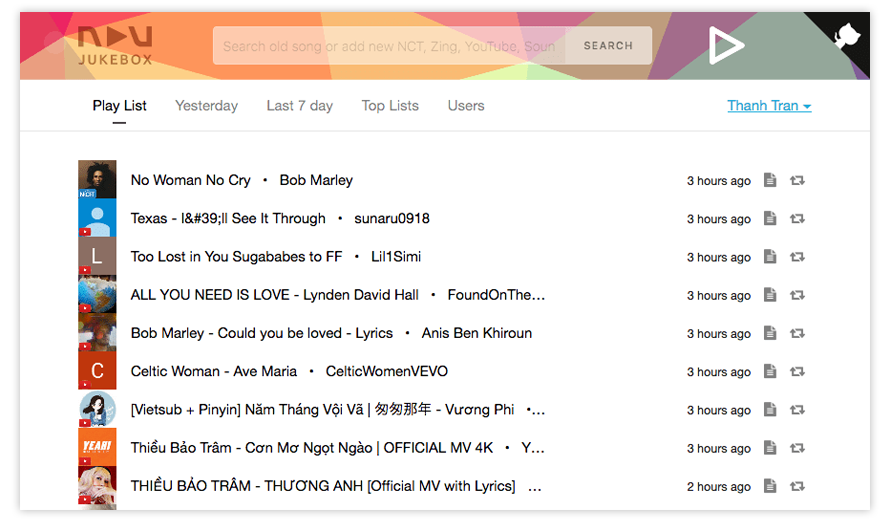Open lyrics icon for Too Lost in You

pos(770,257)
